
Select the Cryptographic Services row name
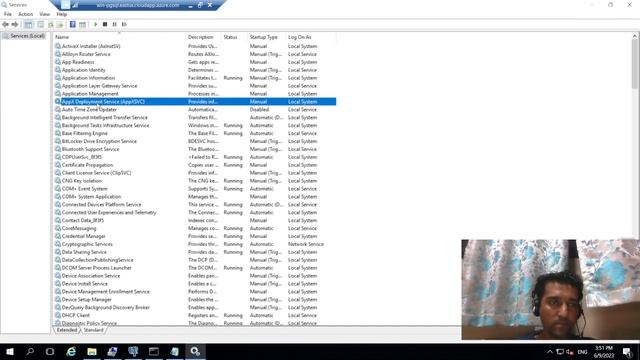coord(87,244)
